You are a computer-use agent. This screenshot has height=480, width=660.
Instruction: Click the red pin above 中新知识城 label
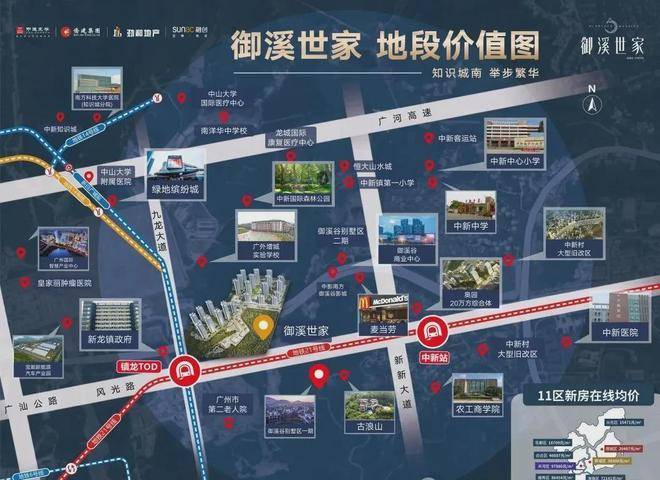pyautogui.click(x=60, y=117)
